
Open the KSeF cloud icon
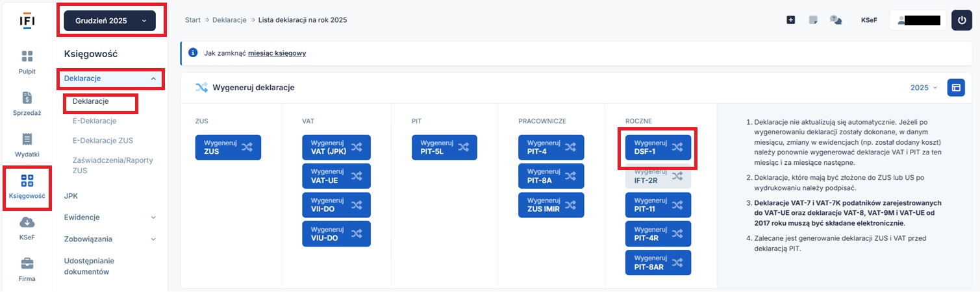point(27,228)
